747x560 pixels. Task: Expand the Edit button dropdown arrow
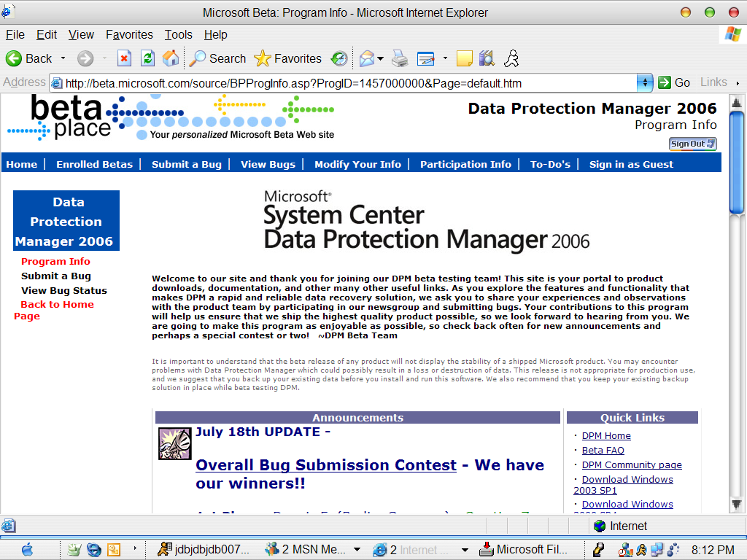point(445,58)
